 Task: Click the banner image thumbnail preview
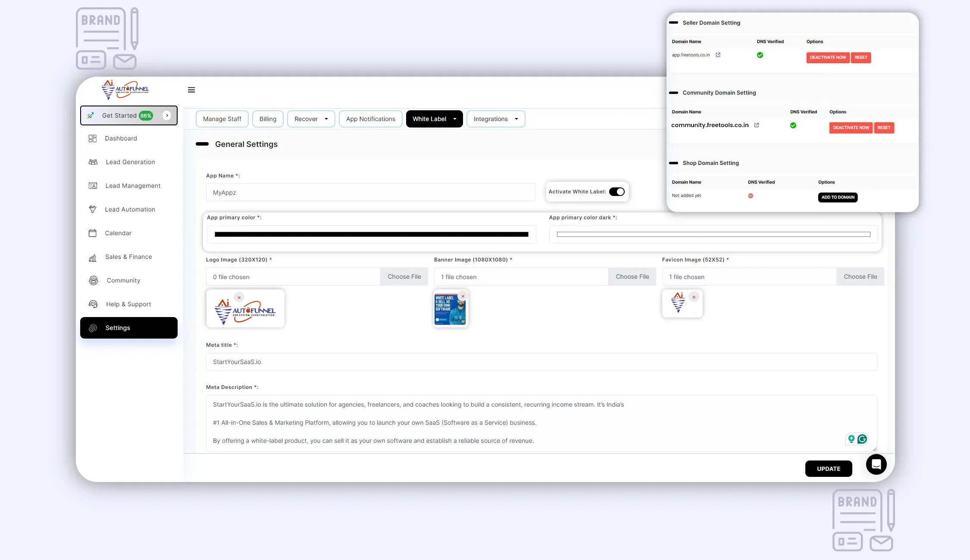tap(450, 309)
